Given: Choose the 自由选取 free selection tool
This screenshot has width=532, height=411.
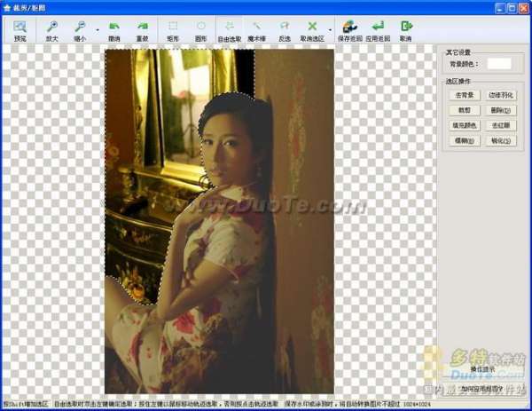Looking at the screenshot, I should (x=229, y=31).
